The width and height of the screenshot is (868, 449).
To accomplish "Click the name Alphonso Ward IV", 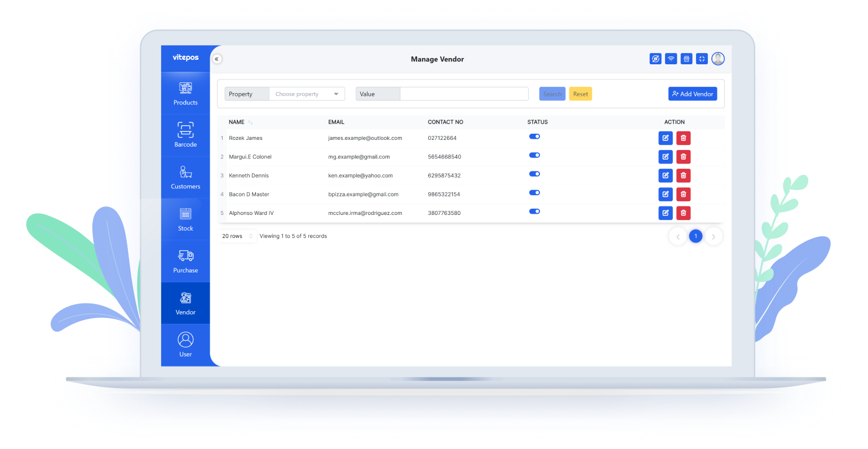I will click(251, 213).
